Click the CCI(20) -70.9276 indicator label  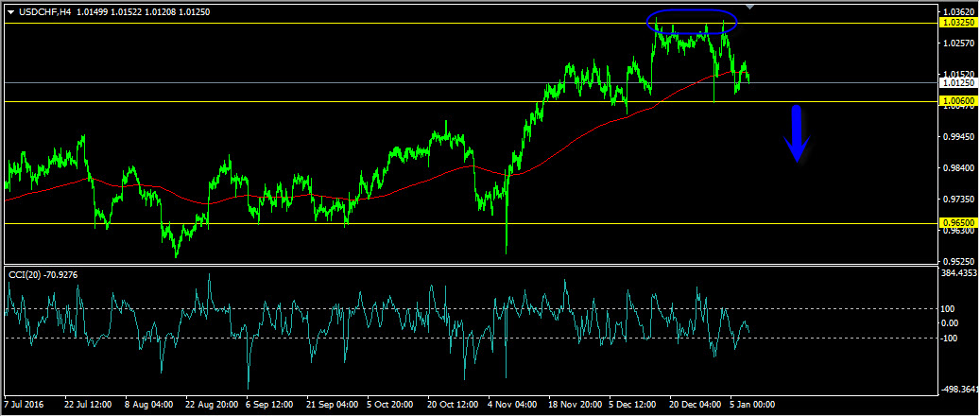[x=43, y=274]
